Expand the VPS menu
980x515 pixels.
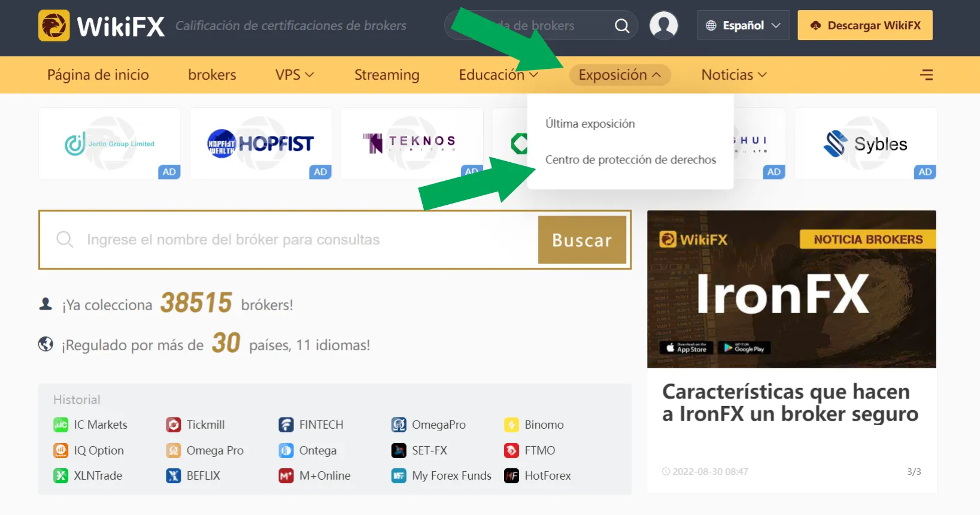pyautogui.click(x=295, y=75)
